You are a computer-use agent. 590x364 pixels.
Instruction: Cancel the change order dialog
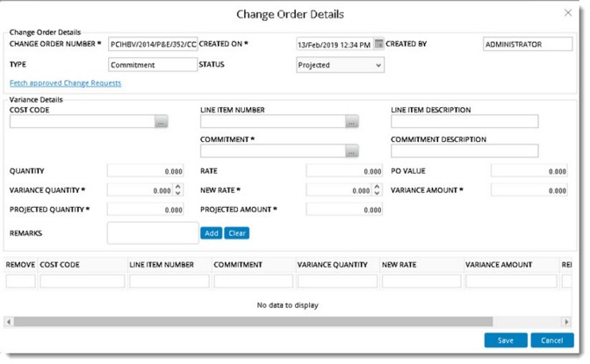[551, 340]
